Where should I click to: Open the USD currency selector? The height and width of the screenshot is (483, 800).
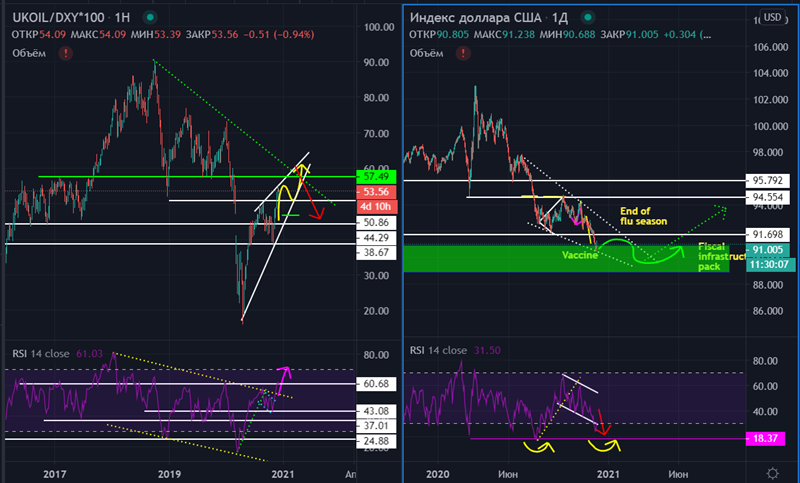pos(772,16)
